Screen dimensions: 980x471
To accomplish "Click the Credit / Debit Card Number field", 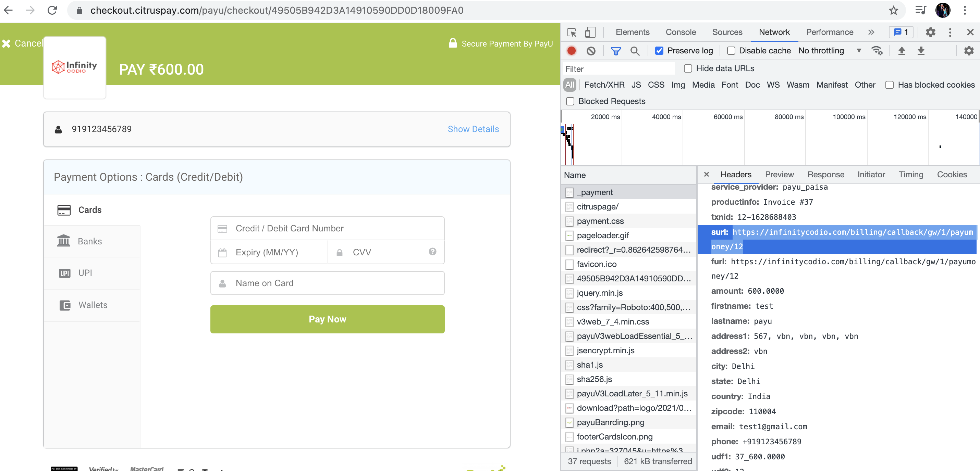I will click(x=327, y=228).
